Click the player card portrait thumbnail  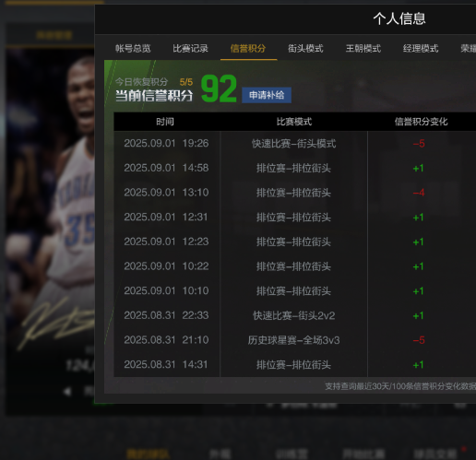point(51,200)
